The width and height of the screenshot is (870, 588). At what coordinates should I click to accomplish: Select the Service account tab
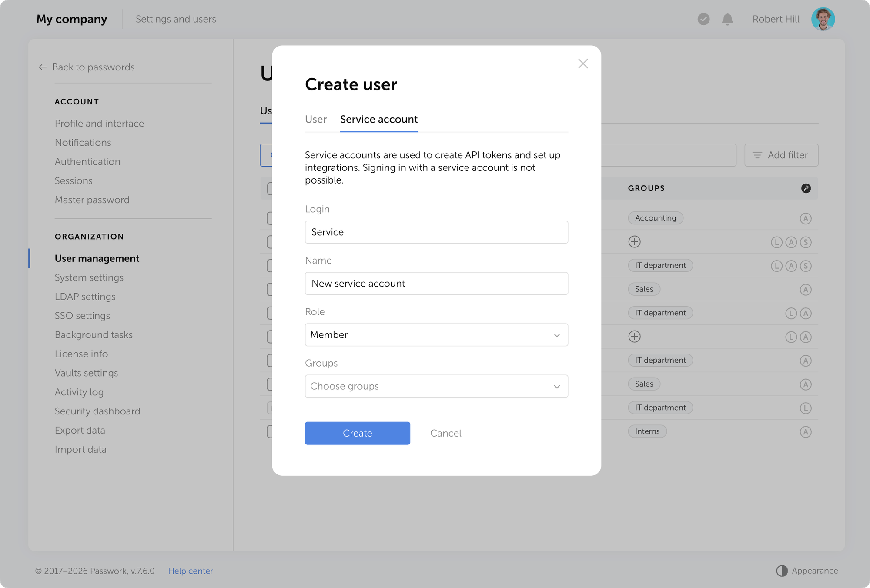pyautogui.click(x=378, y=119)
